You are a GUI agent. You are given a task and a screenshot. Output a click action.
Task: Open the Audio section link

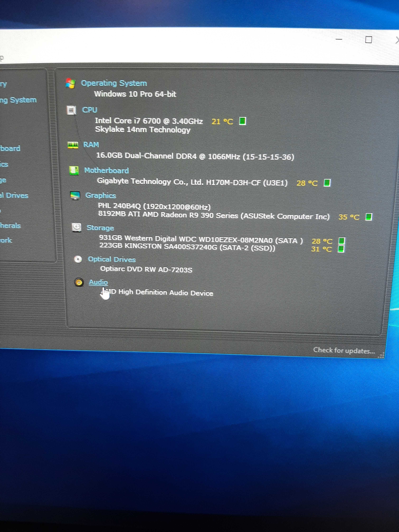(98, 282)
